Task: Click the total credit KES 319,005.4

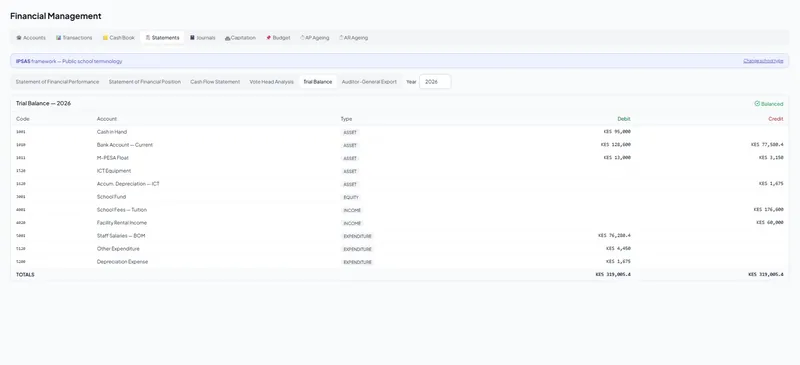Action: 766,275
